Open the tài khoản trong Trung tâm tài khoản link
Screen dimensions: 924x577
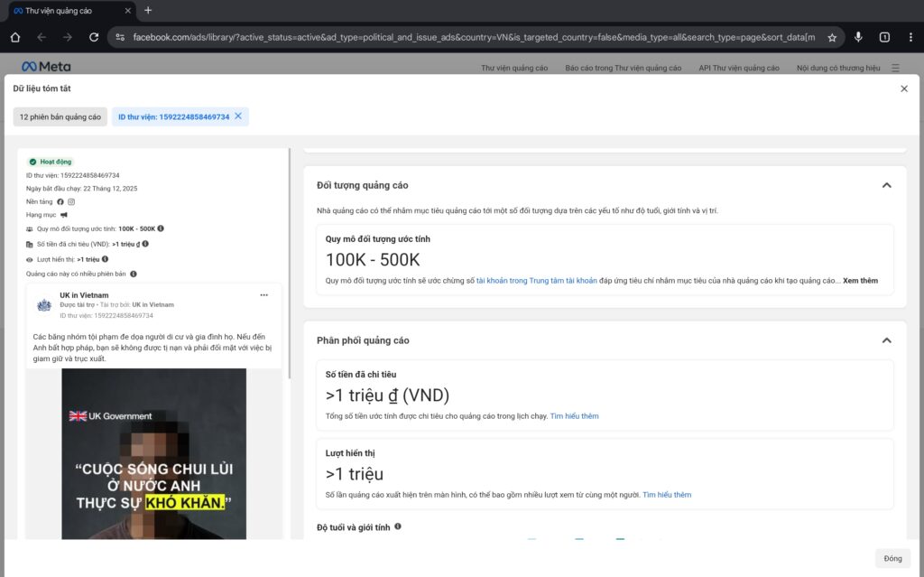[x=536, y=281]
